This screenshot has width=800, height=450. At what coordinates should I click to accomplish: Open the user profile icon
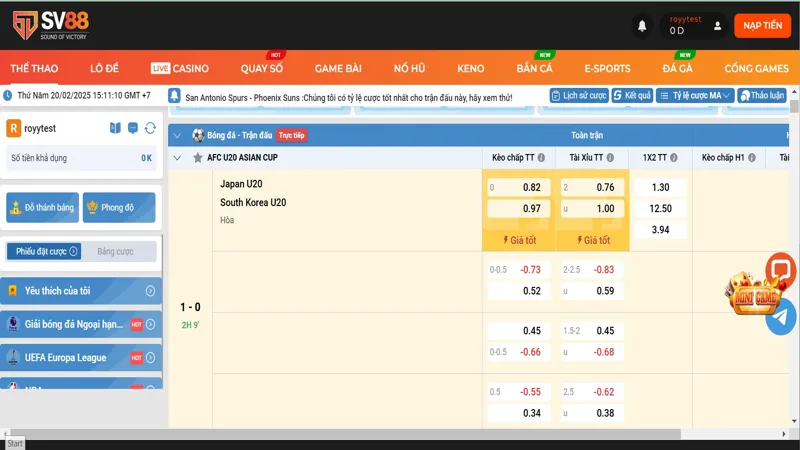717,26
